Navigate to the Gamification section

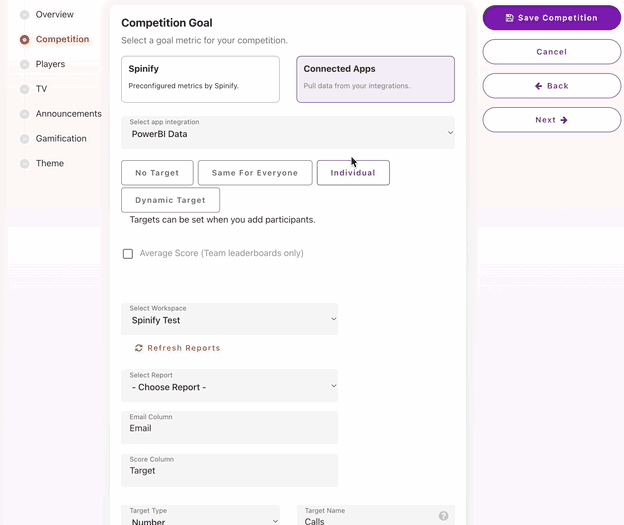click(x=61, y=139)
